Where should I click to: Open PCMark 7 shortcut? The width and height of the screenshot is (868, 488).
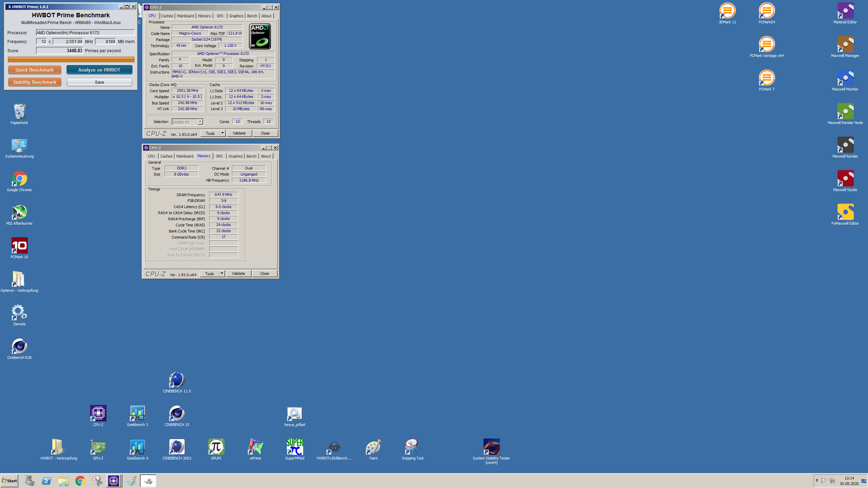pos(767,80)
